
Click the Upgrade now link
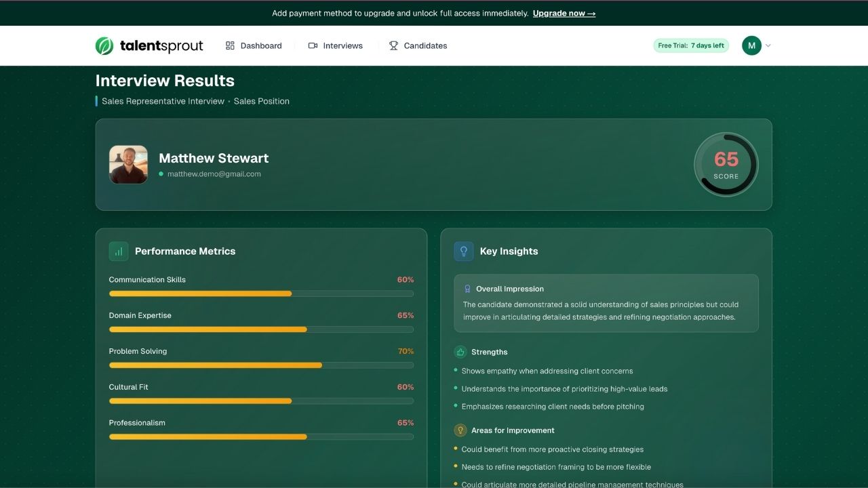[564, 14]
